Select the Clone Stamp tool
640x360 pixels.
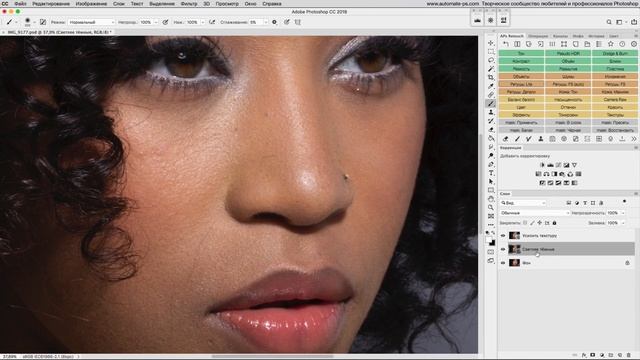491,112
